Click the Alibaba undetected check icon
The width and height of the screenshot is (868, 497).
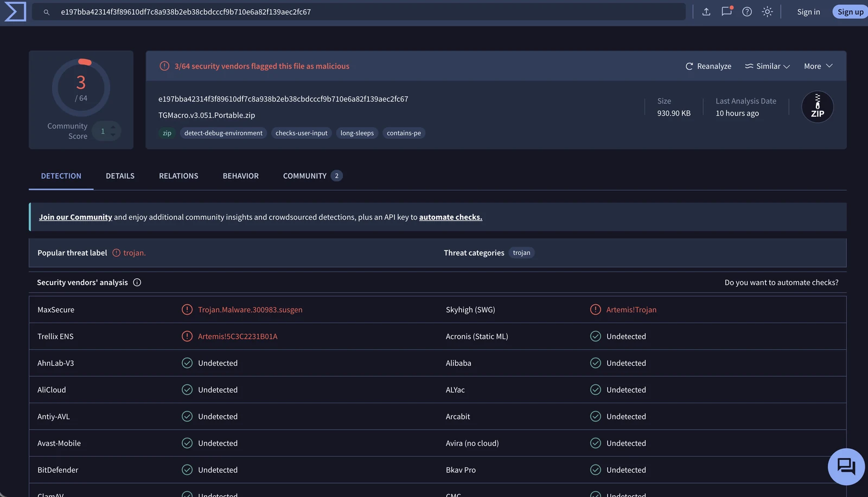point(596,363)
